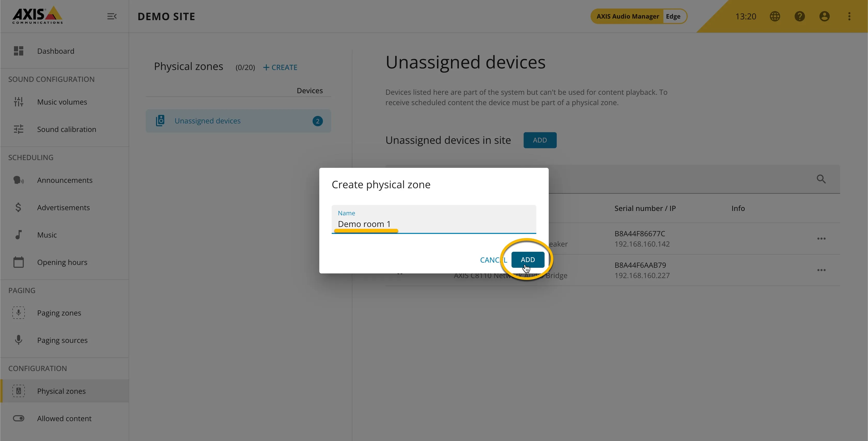Viewport: 868px width, 441px height.
Task: Click ADD beside Unassigned devices in site
Action: click(540, 140)
